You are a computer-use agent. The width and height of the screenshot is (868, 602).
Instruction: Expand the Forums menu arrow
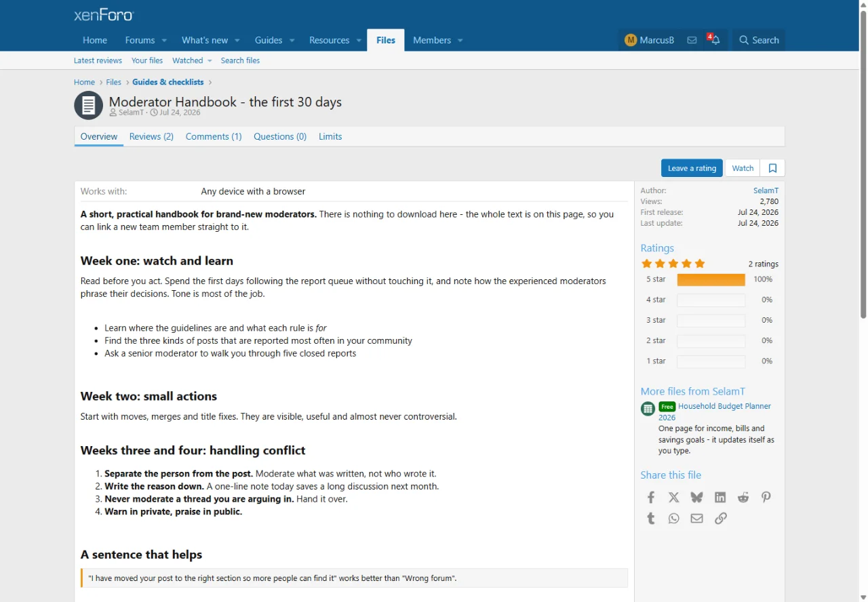(164, 41)
